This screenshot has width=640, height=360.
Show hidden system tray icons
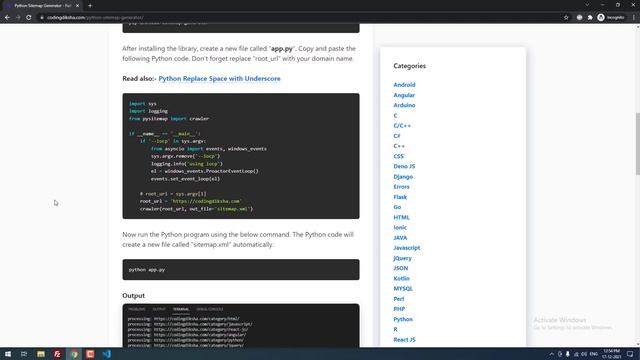[551, 354]
